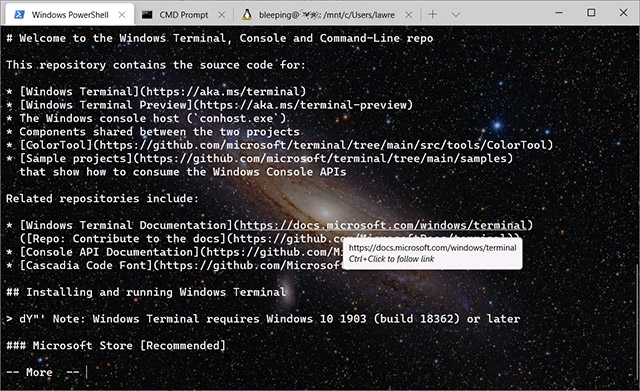The height and width of the screenshot is (391, 640).
Task: Click 'This repository contains the source code for'
Action: tap(156, 65)
